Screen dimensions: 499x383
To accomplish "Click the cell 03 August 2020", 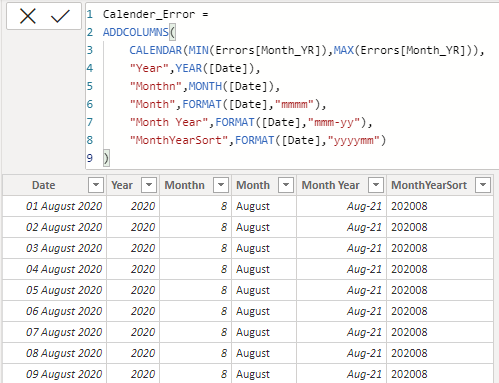I will [55, 248].
